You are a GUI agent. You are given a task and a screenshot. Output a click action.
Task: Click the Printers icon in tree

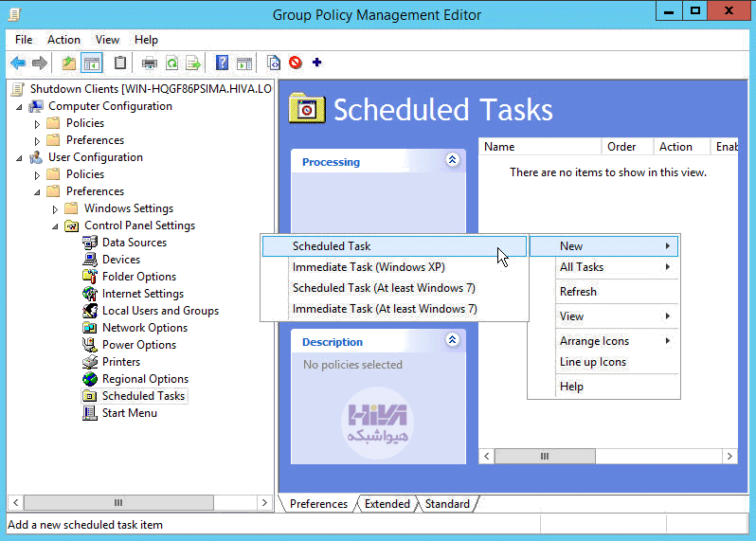pyautogui.click(x=90, y=362)
